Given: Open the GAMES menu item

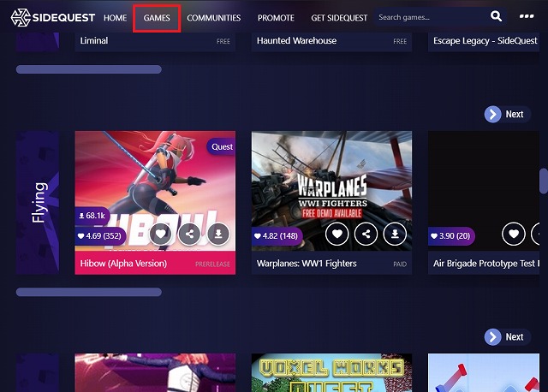Looking at the screenshot, I should pyautogui.click(x=157, y=18).
